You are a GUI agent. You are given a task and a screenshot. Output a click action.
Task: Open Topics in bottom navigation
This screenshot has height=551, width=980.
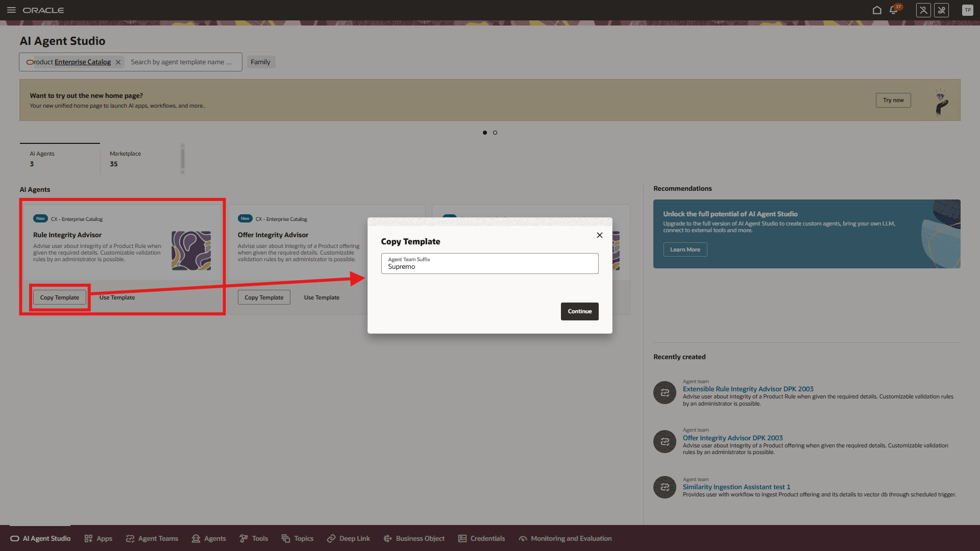pyautogui.click(x=298, y=538)
